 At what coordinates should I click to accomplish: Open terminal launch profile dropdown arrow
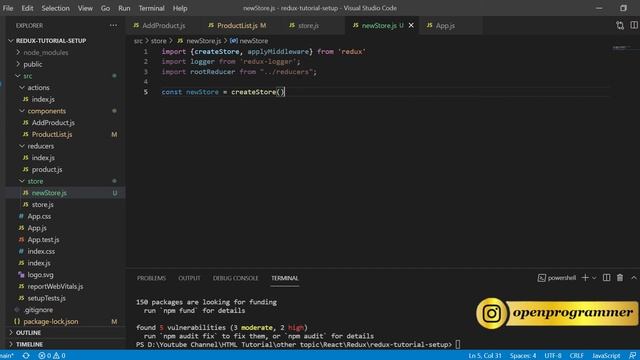[x=594, y=278]
